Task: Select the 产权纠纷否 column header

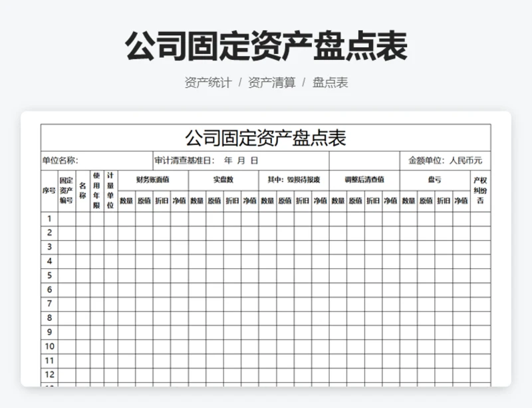Action: click(x=480, y=191)
